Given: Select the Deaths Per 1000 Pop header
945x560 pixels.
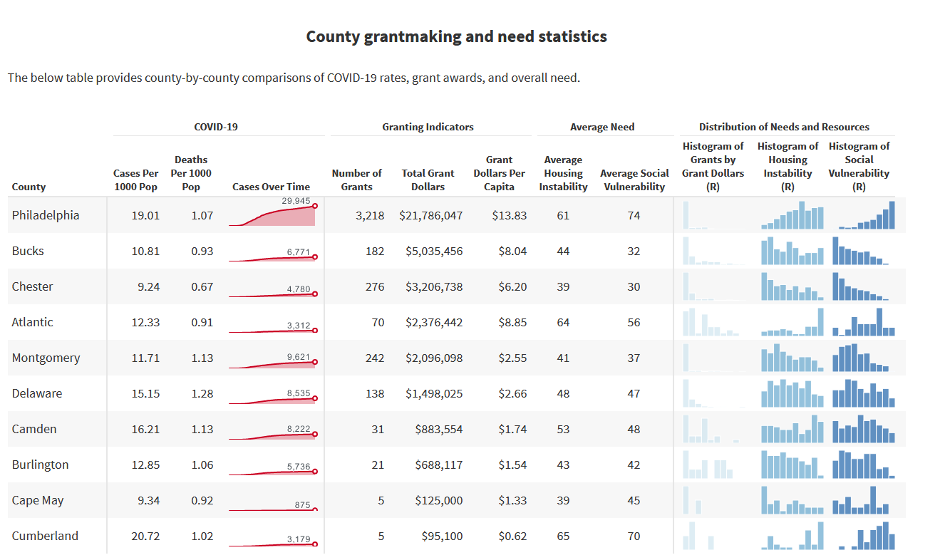Looking at the screenshot, I should click(x=191, y=173).
